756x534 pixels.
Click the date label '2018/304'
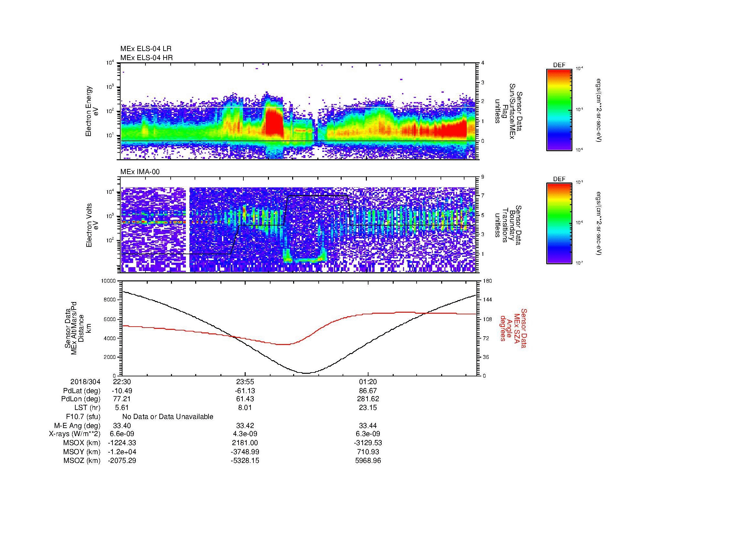pos(85,382)
